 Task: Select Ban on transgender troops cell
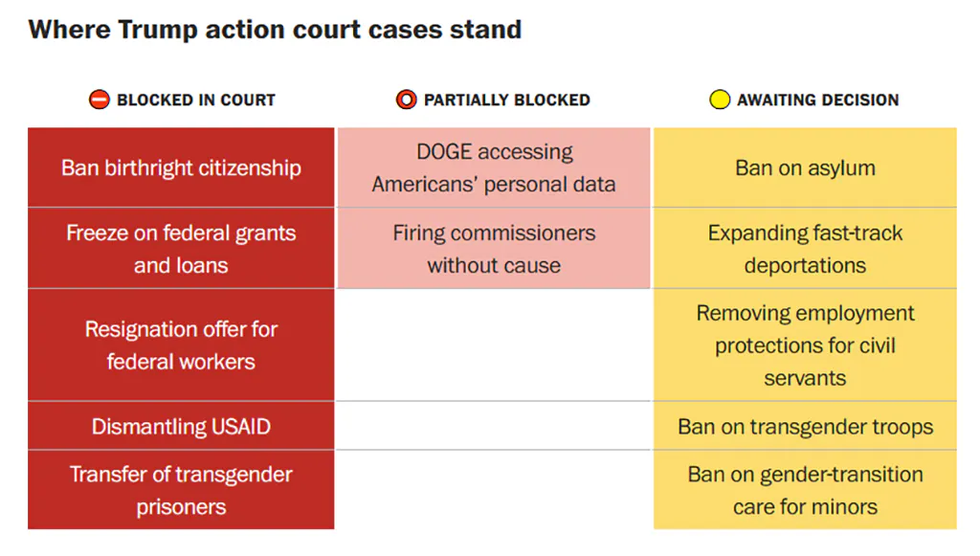coord(805,427)
